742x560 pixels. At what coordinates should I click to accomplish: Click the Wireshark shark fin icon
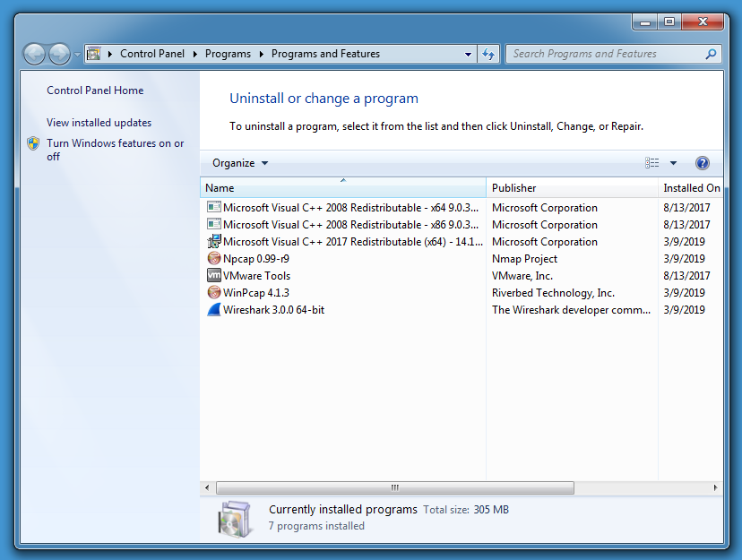pyautogui.click(x=213, y=310)
